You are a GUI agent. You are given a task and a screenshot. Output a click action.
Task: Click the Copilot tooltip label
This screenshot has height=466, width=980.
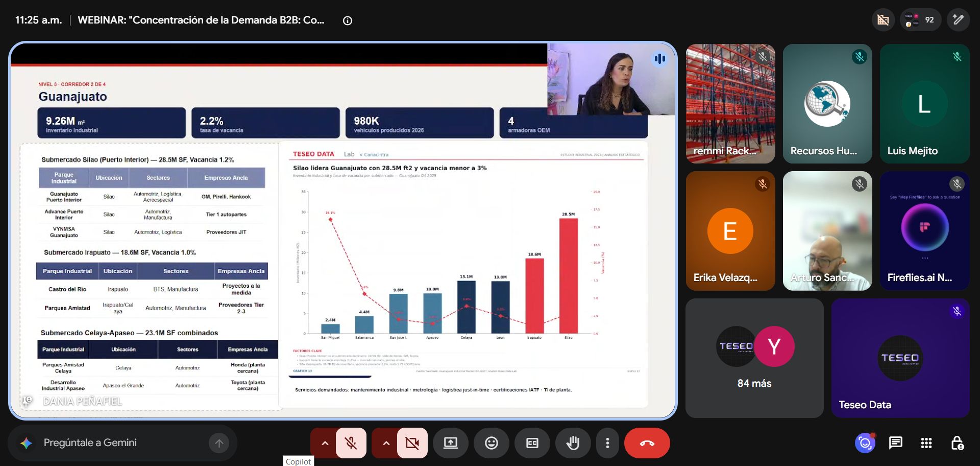pos(298,461)
